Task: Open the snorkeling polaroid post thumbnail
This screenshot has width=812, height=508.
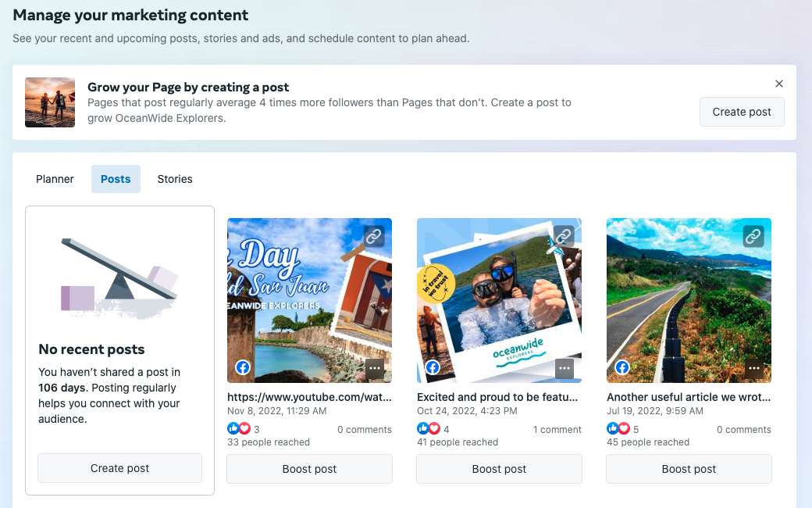Action: click(x=499, y=300)
